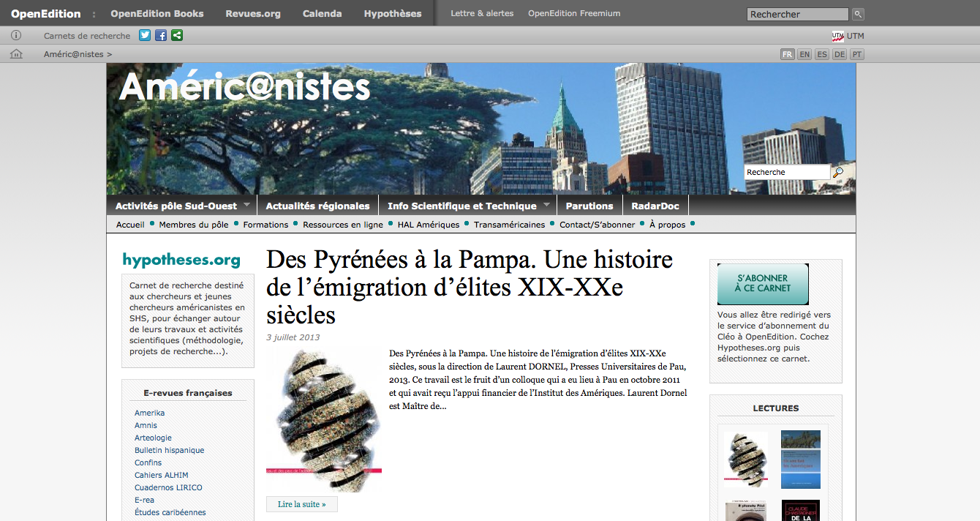Click the Lire la suite button

coord(302,504)
